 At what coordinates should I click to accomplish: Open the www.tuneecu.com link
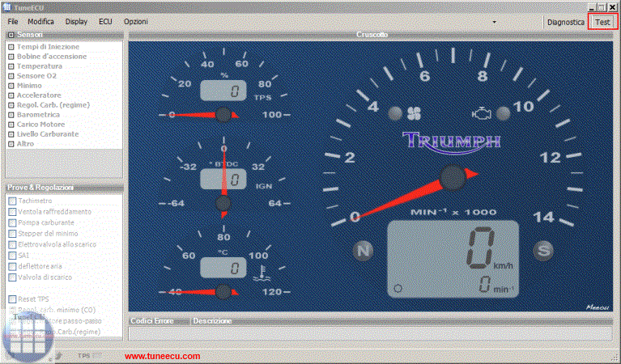point(163,356)
